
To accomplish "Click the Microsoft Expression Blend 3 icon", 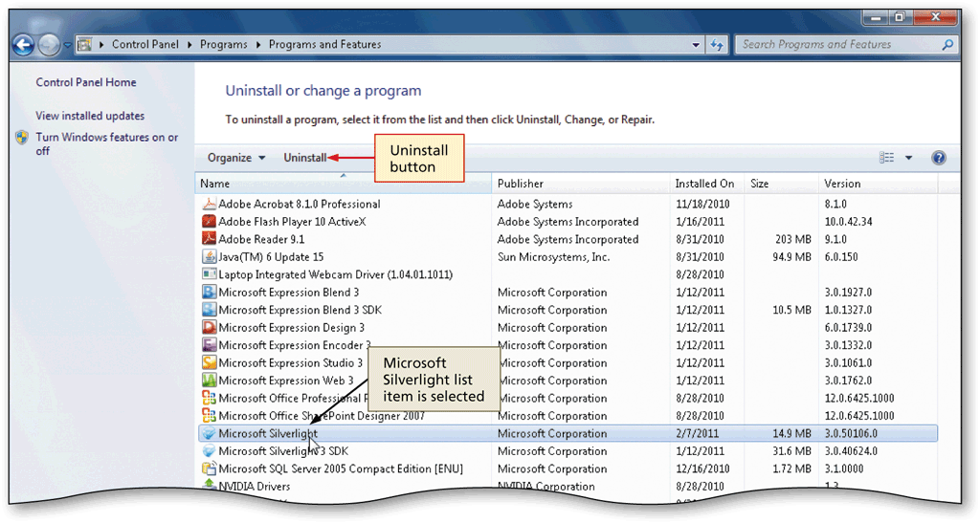I will coord(209,292).
